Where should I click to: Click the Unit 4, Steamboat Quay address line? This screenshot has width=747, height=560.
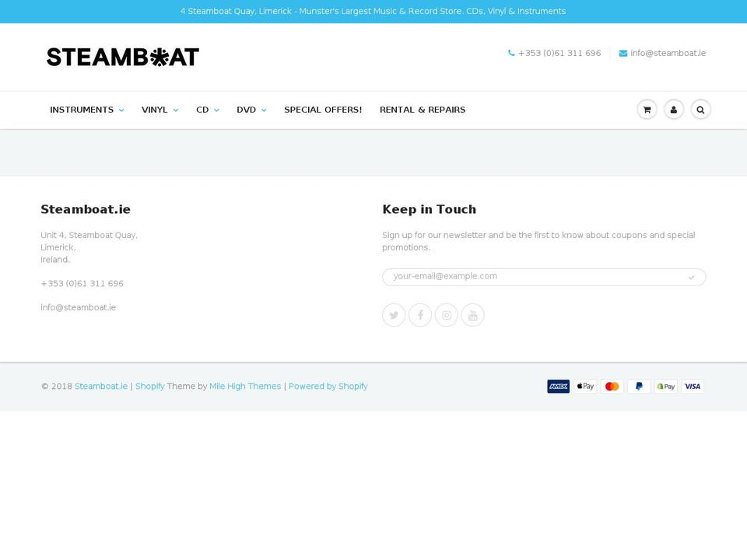(x=89, y=235)
